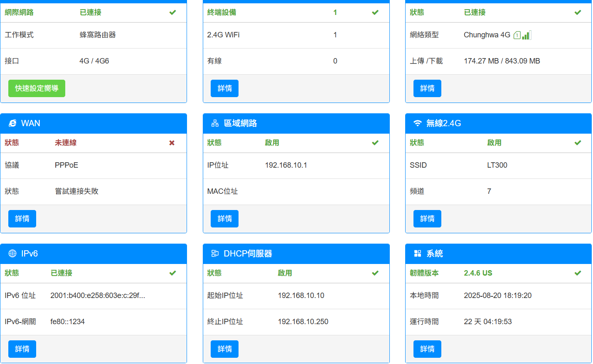This screenshot has width=593, height=364.
Task: Click the 區域網路 network icon
Action: (215, 123)
